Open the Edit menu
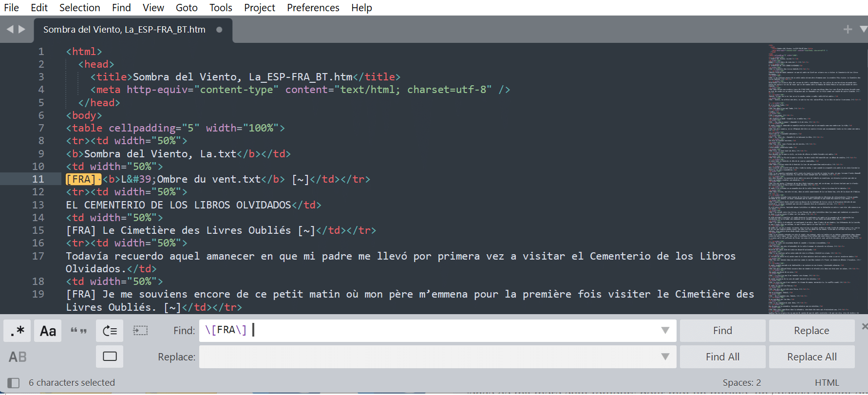Viewport: 868px width, 395px height. click(39, 8)
